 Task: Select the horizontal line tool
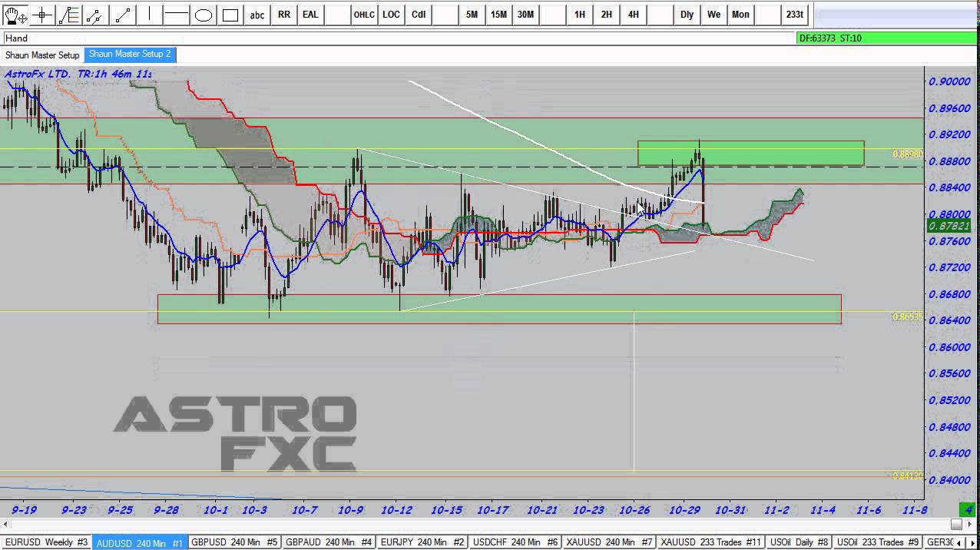(177, 15)
